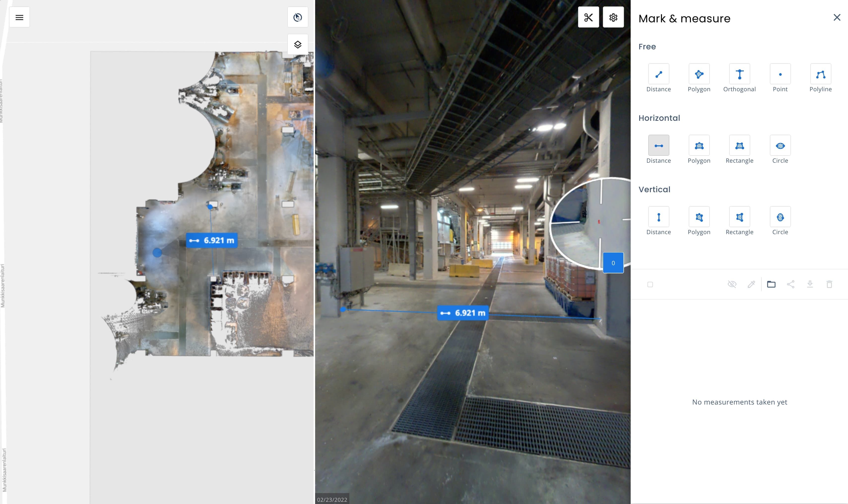Select the Vertical Circle tool
Image resolution: width=848 pixels, height=504 pixels.
tap(780, 217)
